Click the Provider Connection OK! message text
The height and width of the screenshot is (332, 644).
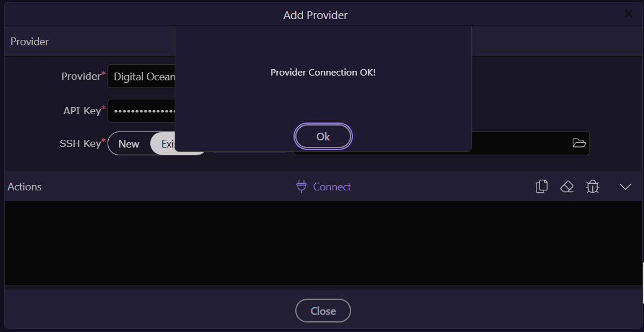point(323,73)
